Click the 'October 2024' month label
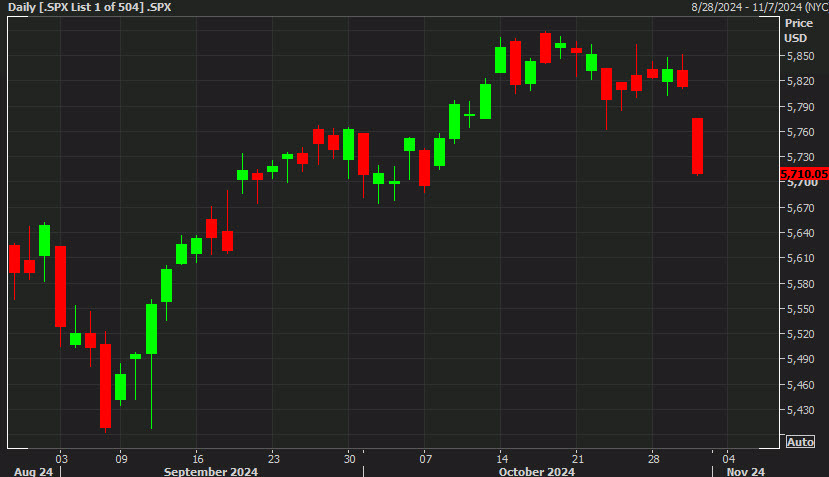This screenshot has width=829, height=477. coord(537,471)
